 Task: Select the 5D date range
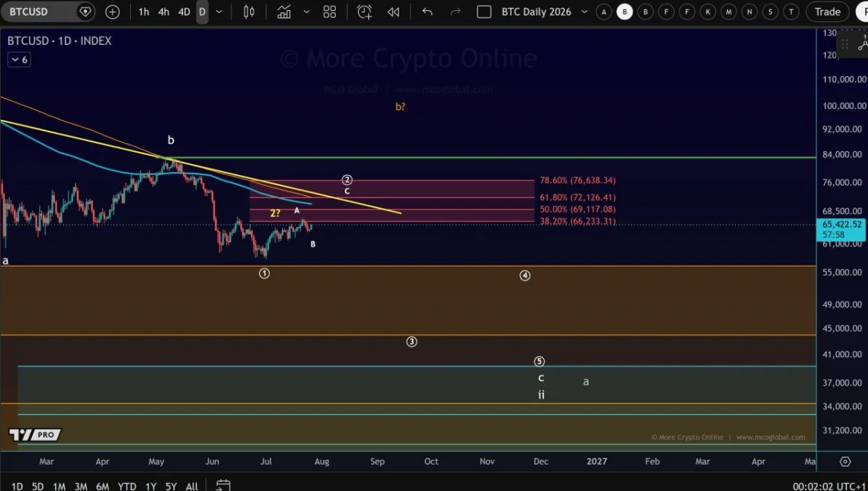coord(38,486)
